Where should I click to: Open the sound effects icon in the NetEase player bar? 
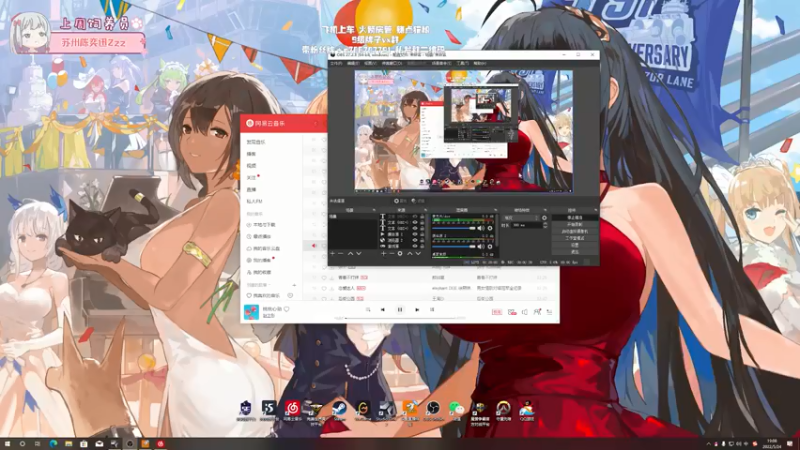[x=512, y=312]
